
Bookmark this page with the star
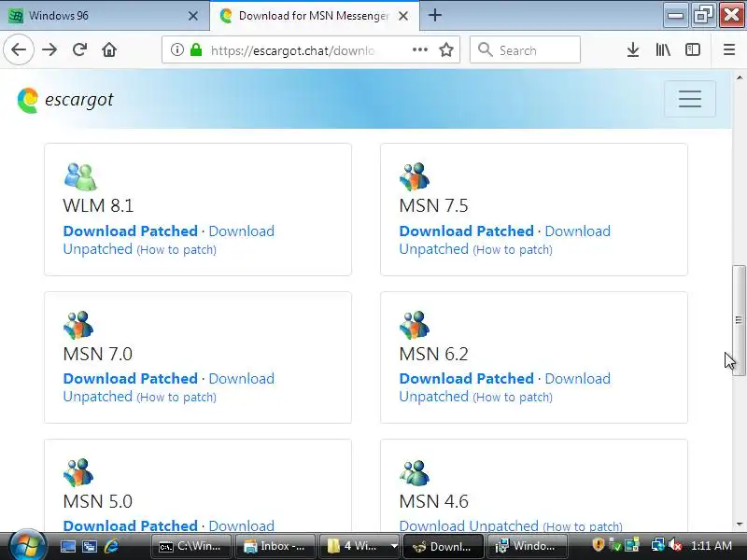coord(446,49)
